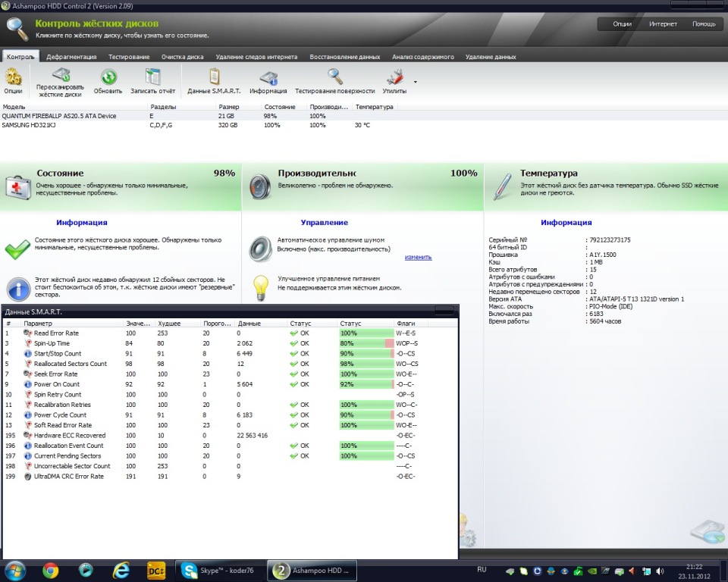The width and height of the screenshot is (728, 582).
Task: Select the Start/Stop Count row
Action: click(x=230, y=354)
